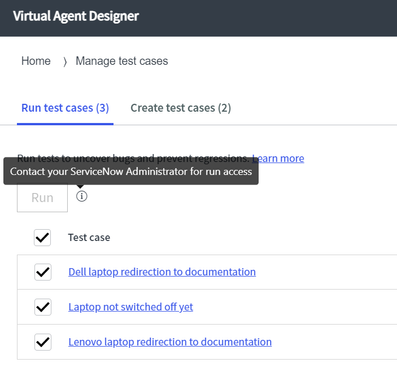Click the Test case column header
Viewport: 397px width, 390px height.
pos(89,238)
